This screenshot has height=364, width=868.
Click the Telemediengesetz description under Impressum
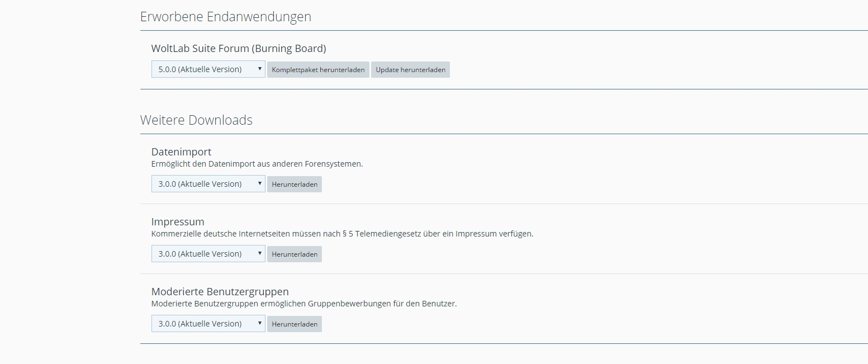click(x=342, y=234)
